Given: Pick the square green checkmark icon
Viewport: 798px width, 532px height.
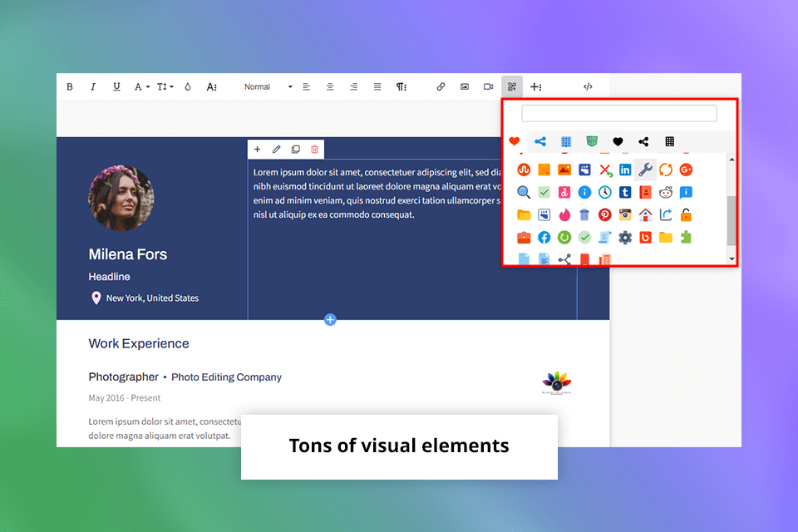Looking at the screenshot, I should tap(544, 192).
